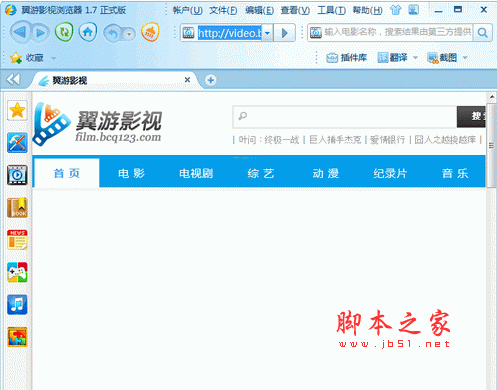Close the 翼游影视 tab
The image size is (497, 390).
click(x=187, y=80)
